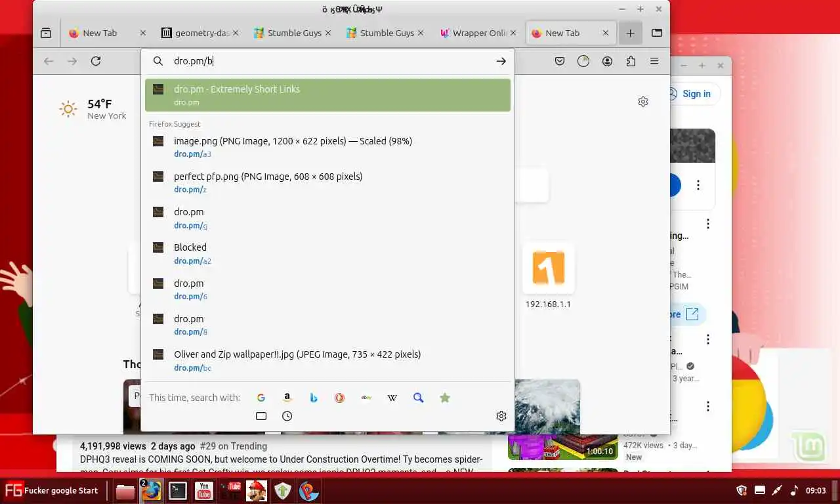Viewport: 840px width, 504px height.
Task: Open the dro.pm/8 history suggestion
Action: pos(327,325)
